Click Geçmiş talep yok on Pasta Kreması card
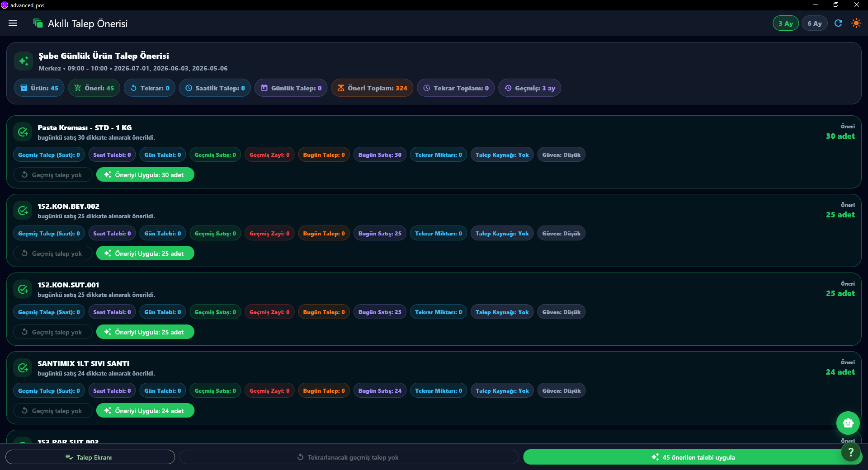 click(53, 175)
